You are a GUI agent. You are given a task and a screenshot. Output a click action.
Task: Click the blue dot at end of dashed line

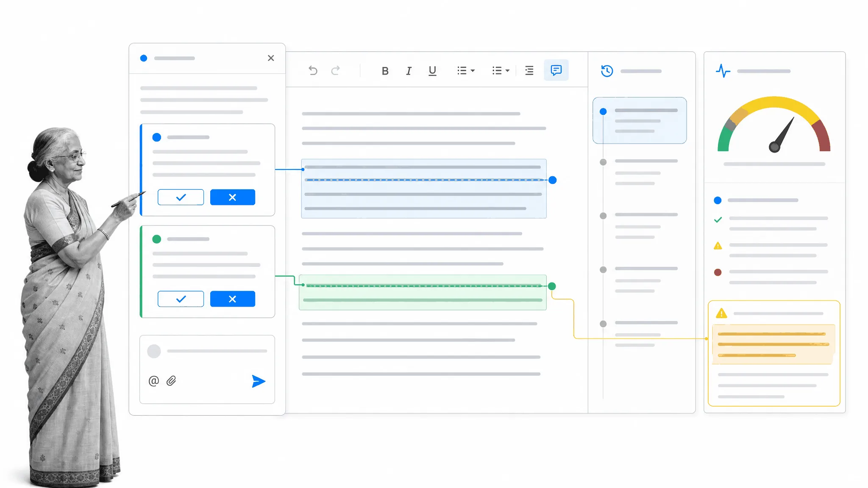click(553, 180)
